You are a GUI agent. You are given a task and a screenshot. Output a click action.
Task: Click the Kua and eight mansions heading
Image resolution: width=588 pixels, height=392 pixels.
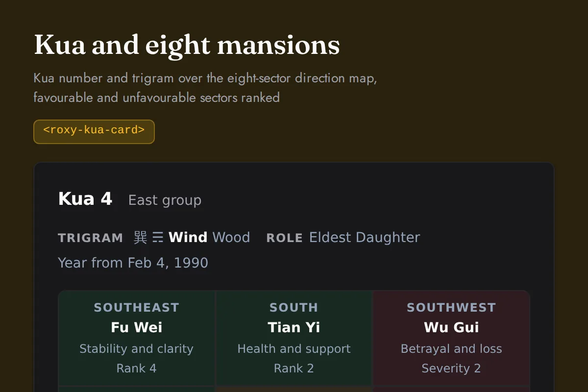tap(187, 45)
